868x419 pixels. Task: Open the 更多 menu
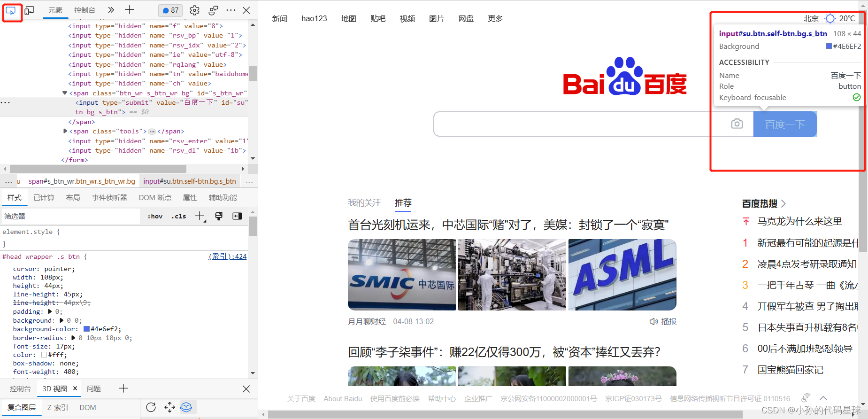point(495,18)
